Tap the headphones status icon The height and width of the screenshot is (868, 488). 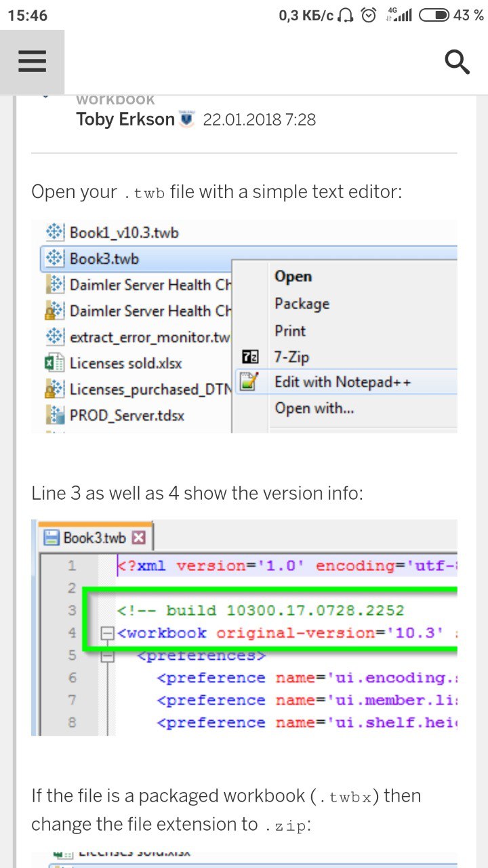346,15
